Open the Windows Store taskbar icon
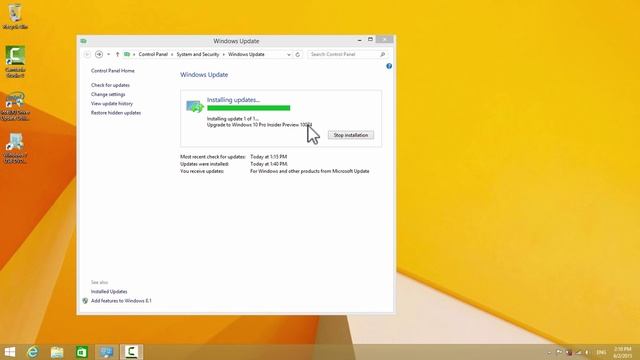 click(x=82, y=352)
